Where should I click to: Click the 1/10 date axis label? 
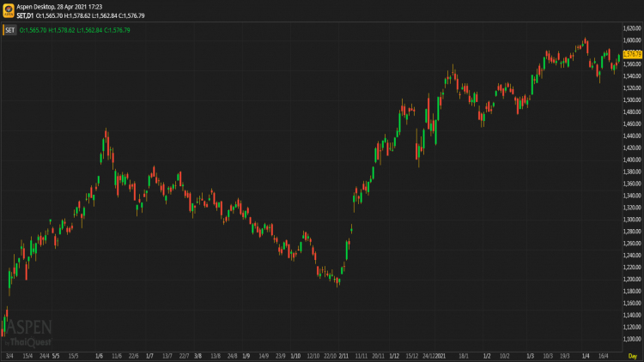point(295,356)
